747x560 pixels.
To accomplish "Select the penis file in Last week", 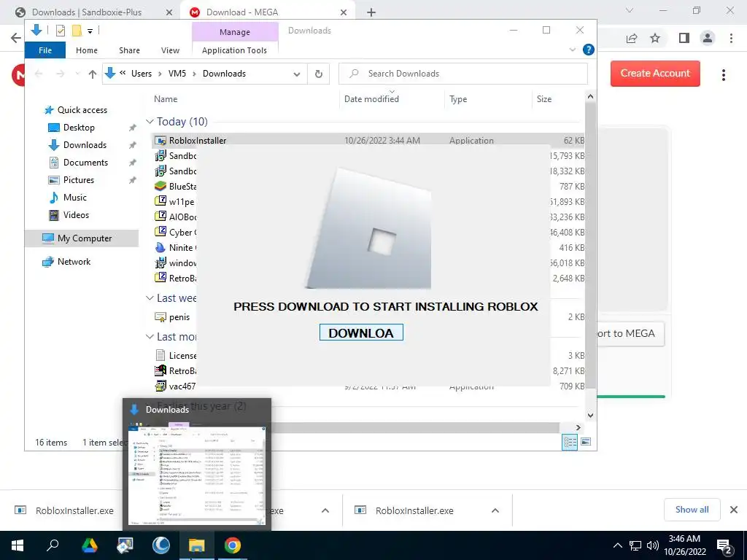I will [x=179, y=317].
